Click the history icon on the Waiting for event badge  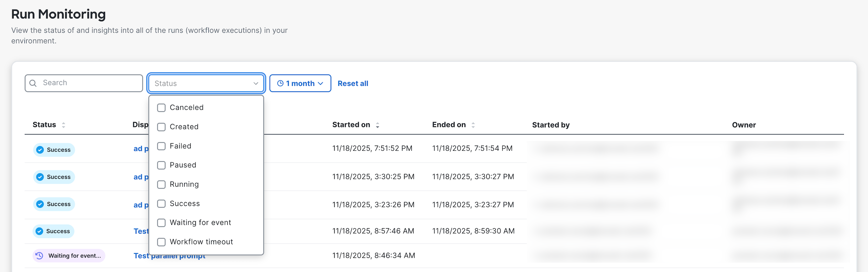39,255
